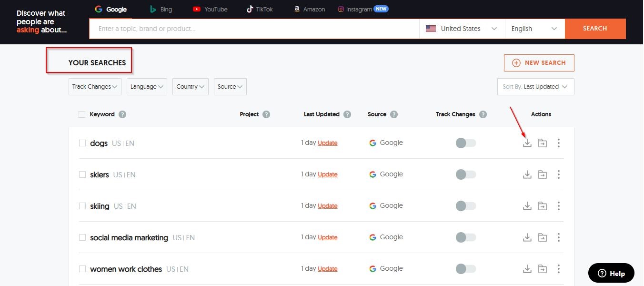
Task: Open the Source filter dropdown
Action: click(230, 87)
